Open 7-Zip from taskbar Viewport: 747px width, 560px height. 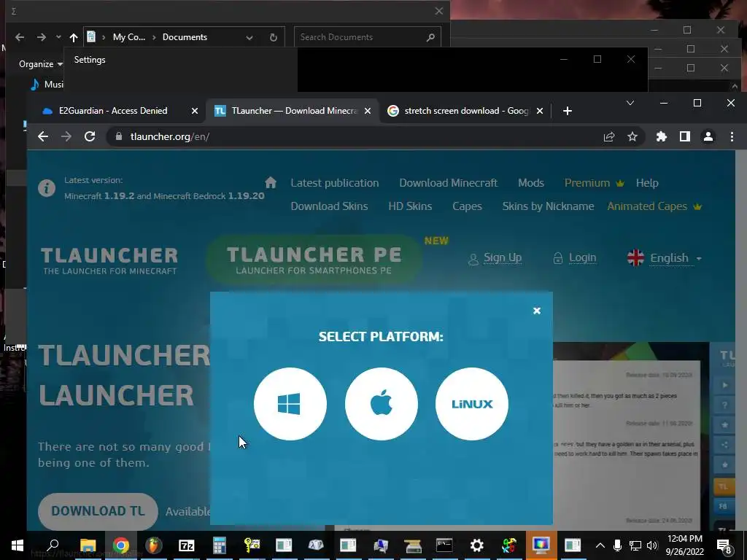click(186, 545)
